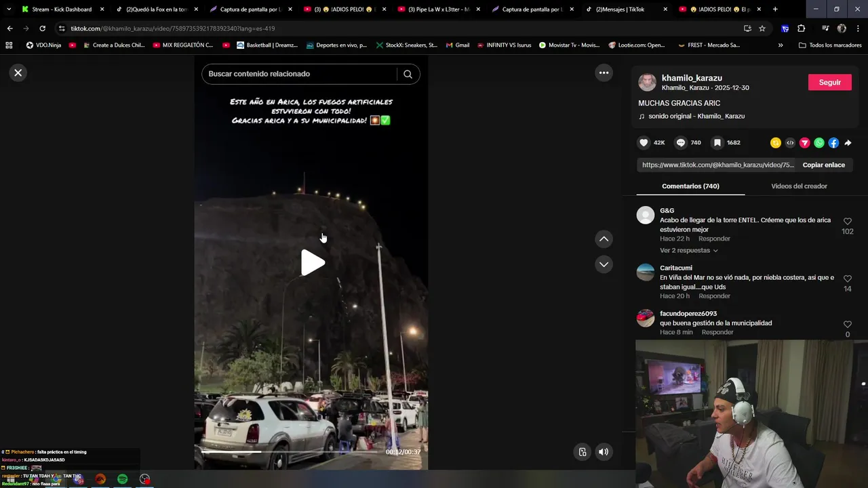This screenshot has height=488, width=868.
Task: Open comments via speech bubble icon
Action: coord(681,143)
